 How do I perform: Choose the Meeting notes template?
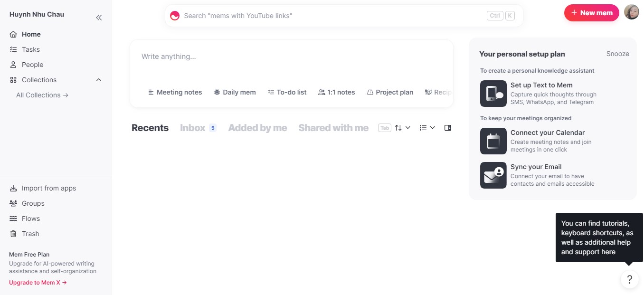(x=175, y=92)
